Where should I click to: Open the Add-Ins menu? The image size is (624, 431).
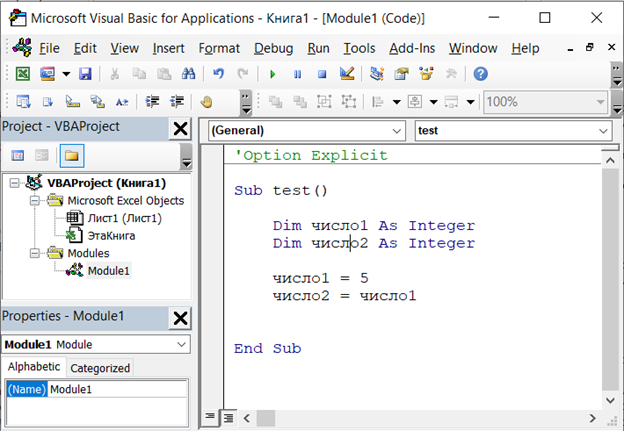click(412, 48)
